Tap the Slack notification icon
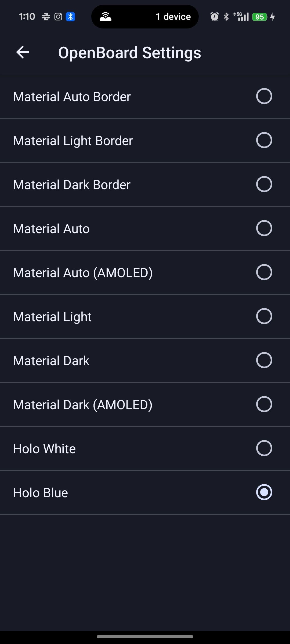The height and width of the screenshot is (644, 290). [46, 17]
